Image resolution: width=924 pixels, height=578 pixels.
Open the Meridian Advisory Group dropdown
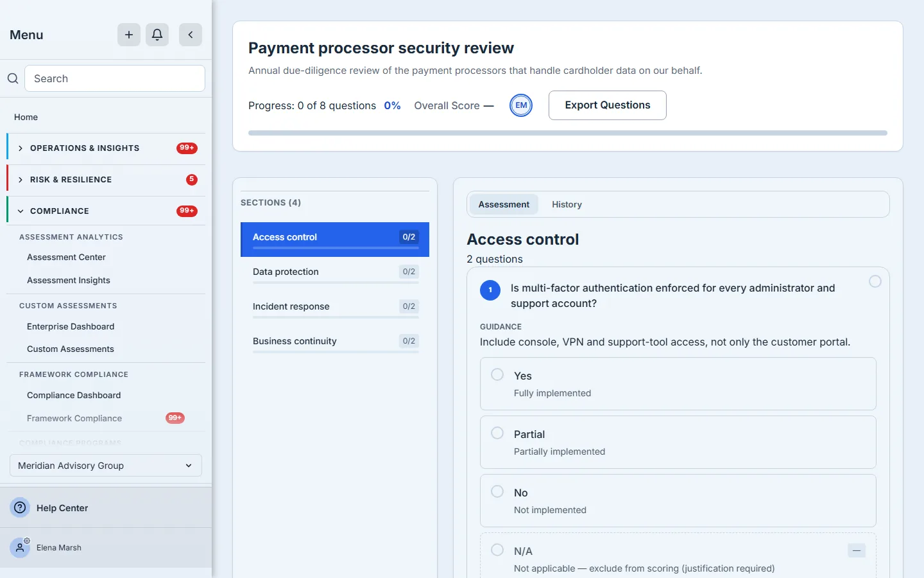[106, 466]
